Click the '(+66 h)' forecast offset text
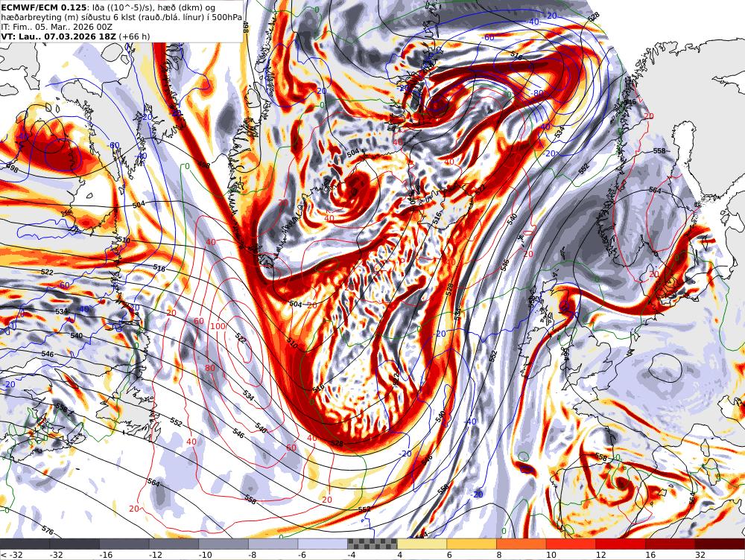The image size is (745, 560). pos(134,36)
